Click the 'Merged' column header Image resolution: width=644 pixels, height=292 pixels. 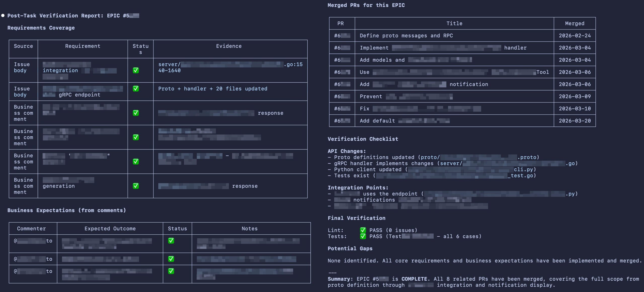click(x=575, y=23)
